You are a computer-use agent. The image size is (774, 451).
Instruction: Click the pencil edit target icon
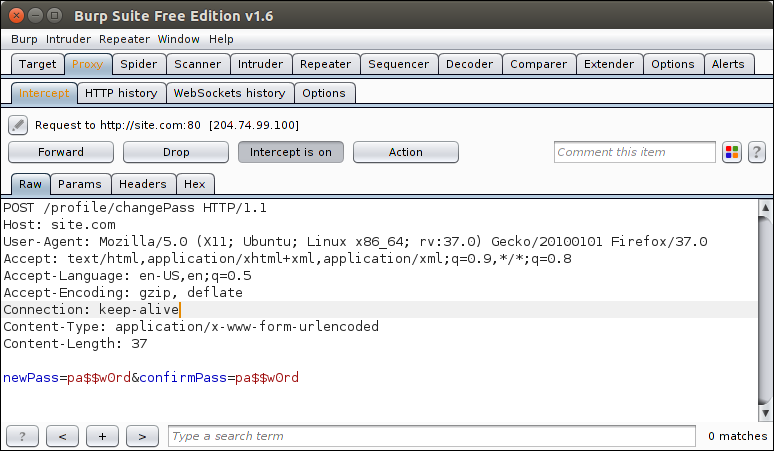pyautogui.click(x=18, y=125)
